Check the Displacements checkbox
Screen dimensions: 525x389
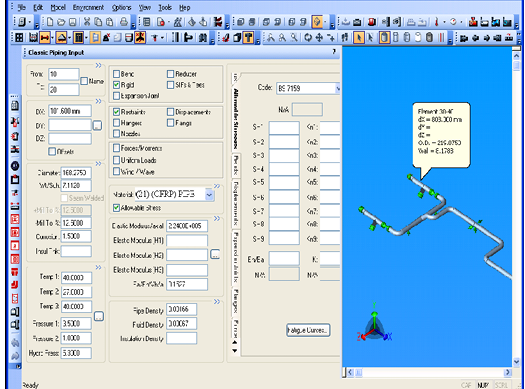[x=170, y=111]
